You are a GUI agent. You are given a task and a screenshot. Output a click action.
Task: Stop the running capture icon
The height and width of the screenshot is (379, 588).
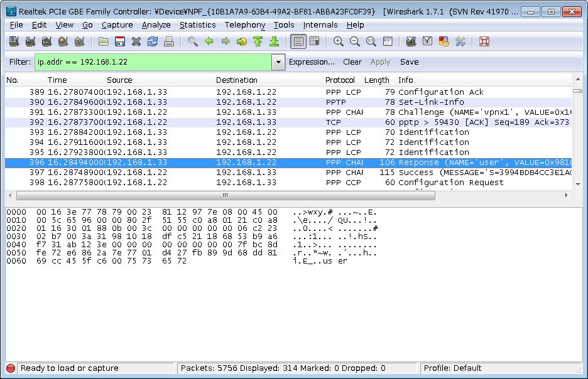point(63,41)
